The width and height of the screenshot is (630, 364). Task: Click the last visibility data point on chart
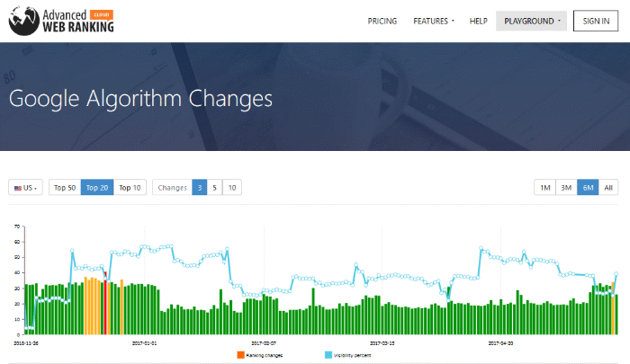[x=616, y=274]
